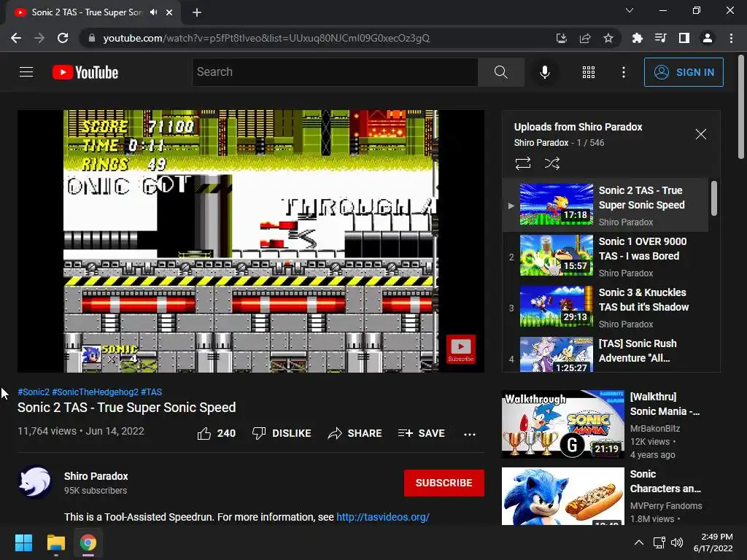Open Shiro Paradox channel name link
This screenshot has height=560, width=747.
[96, 476]
